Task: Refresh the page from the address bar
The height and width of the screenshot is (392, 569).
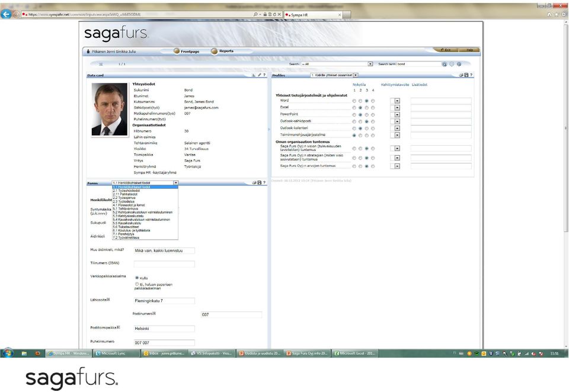Action: click(274, 14)
